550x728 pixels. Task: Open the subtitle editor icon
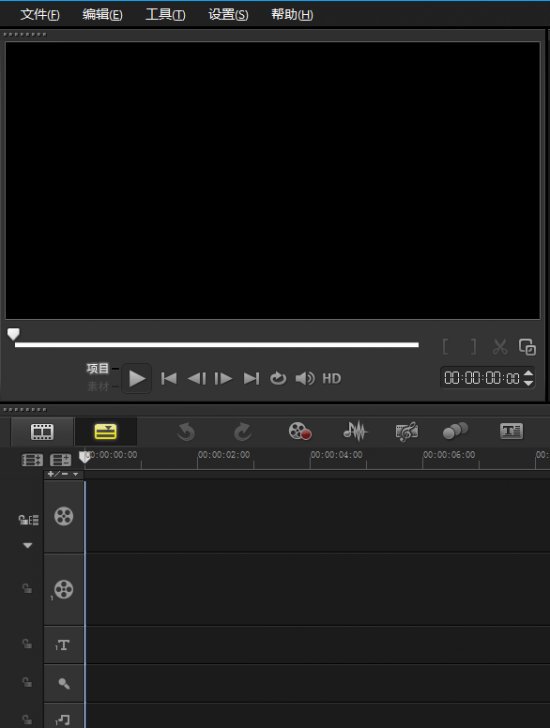coord(511,431)
